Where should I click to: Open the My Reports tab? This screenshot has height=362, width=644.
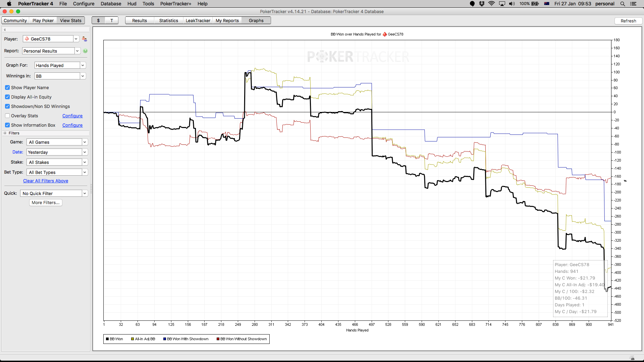tap(227, 20)
